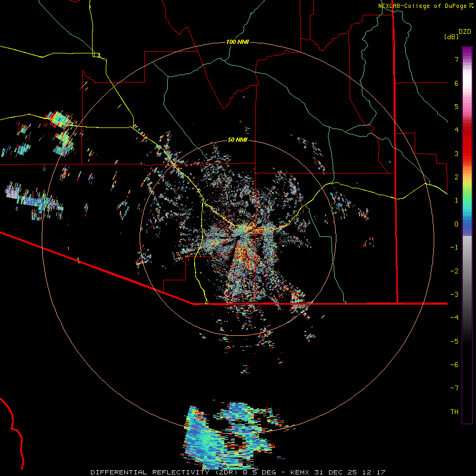Click the 2 value on the color scale

(x=456, y=177)
